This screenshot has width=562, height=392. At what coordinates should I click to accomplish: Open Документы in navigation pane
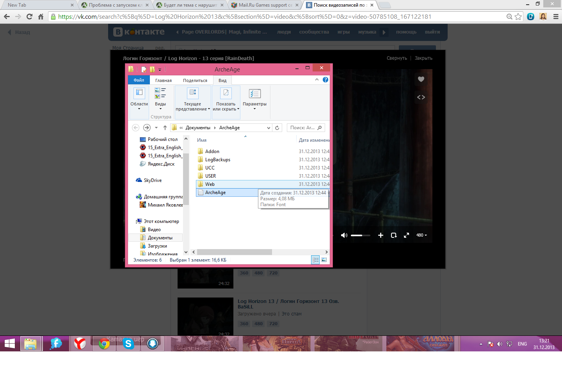pyautogui.click(x=156, y=238)
